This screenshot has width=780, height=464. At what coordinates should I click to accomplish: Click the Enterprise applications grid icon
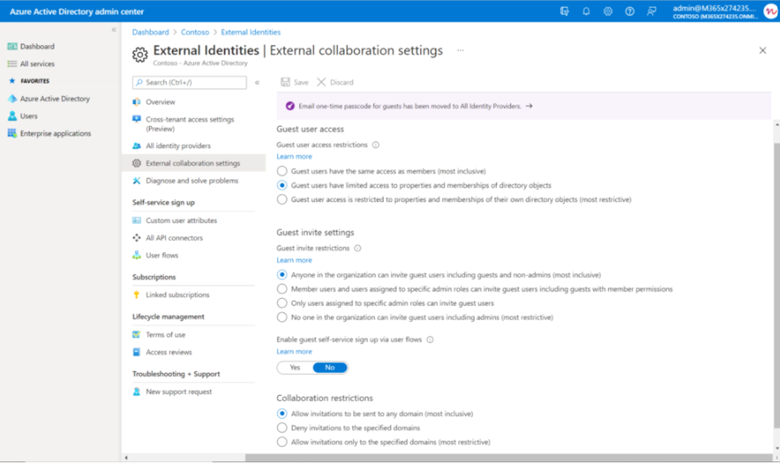coord(12,133)
